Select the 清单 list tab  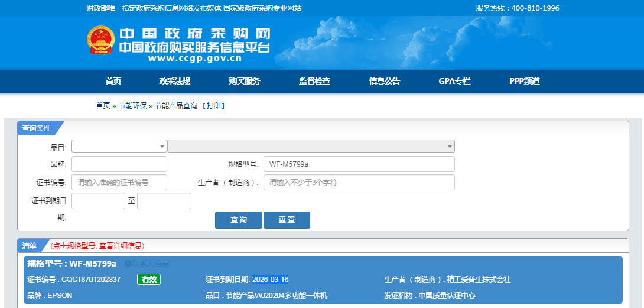pyautogui.click(x=29, y=245)
